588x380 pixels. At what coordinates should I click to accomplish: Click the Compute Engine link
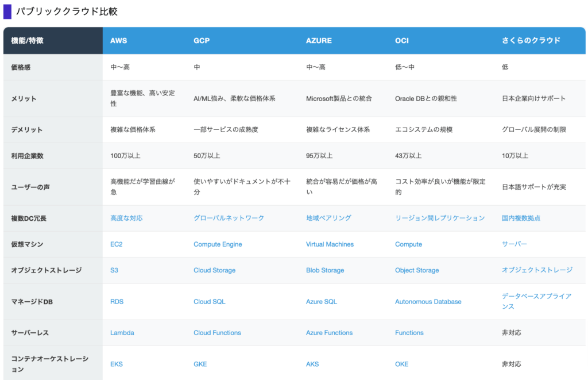click(x=218, y=244)
